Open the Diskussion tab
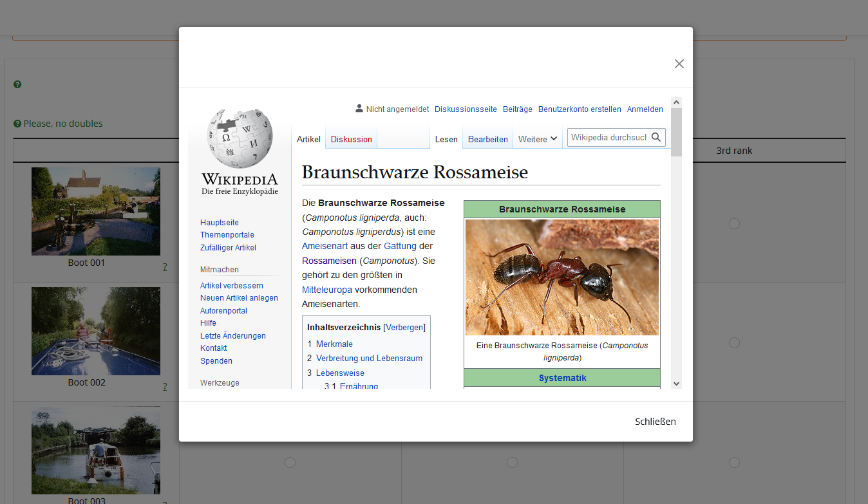 [x=351, y=139]
